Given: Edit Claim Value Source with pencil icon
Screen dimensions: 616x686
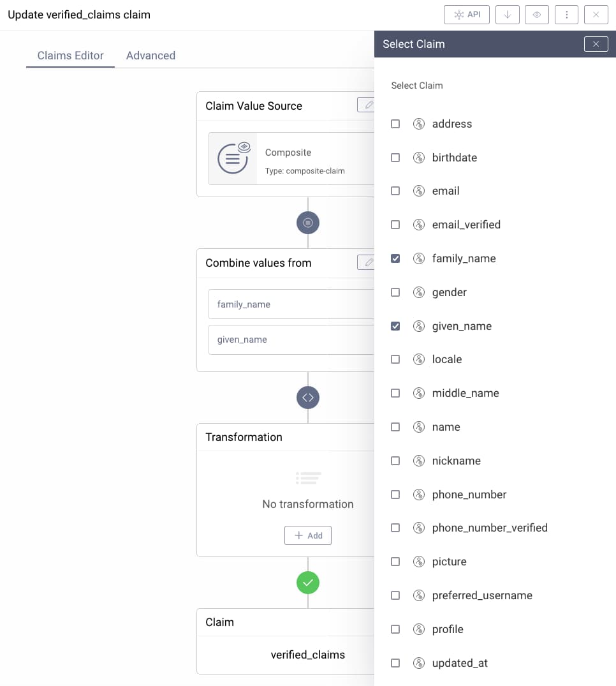Looking at the screenshot, I should click(x=367, y=105).
